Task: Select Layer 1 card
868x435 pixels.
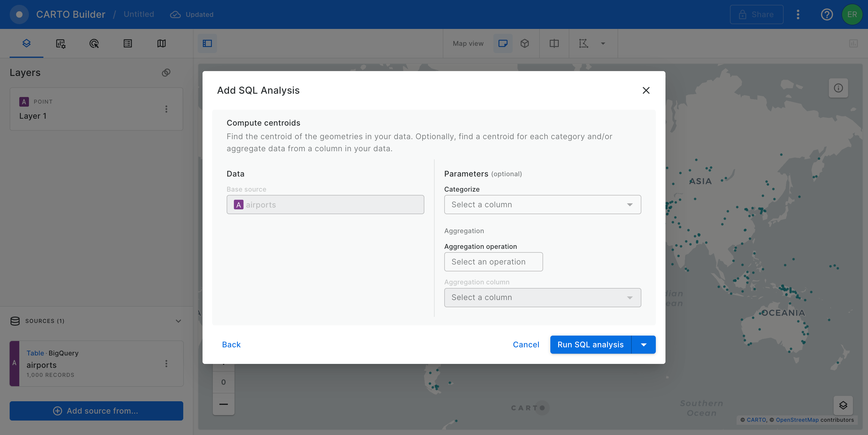Action: tap(96, 109)
